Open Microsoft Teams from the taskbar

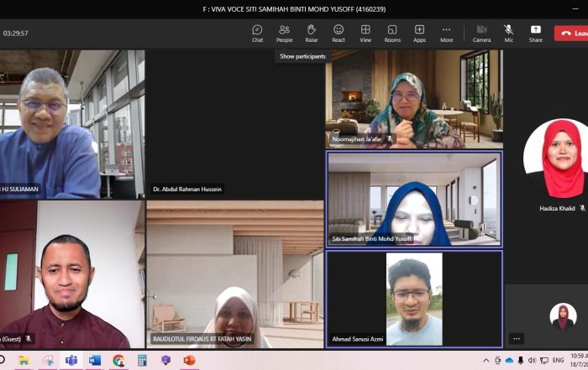click(71, 360)
